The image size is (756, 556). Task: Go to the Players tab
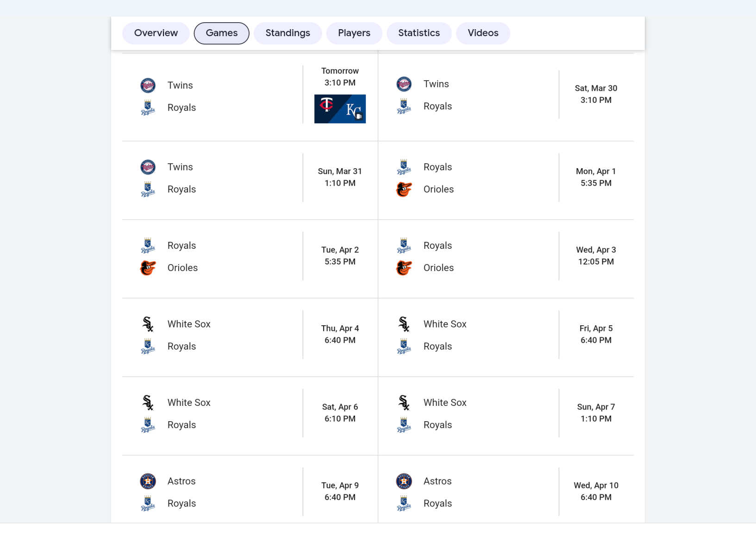click(354, 33)
